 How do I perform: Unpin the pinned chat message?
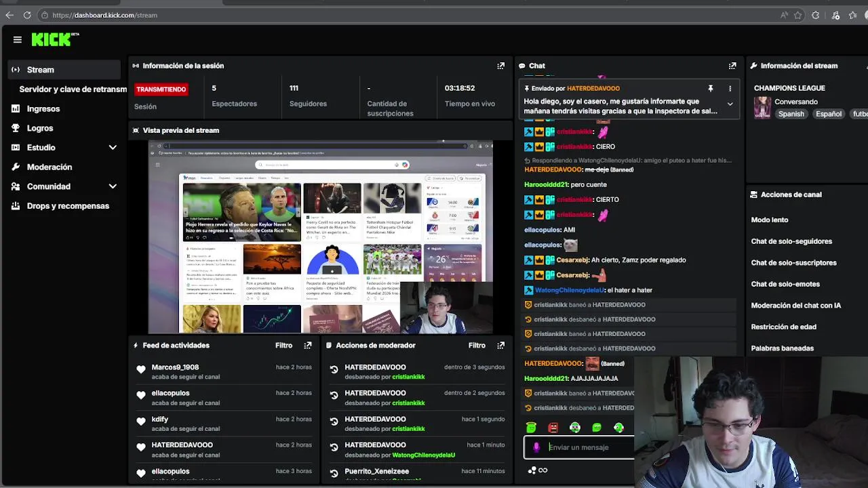coord(711,89)
